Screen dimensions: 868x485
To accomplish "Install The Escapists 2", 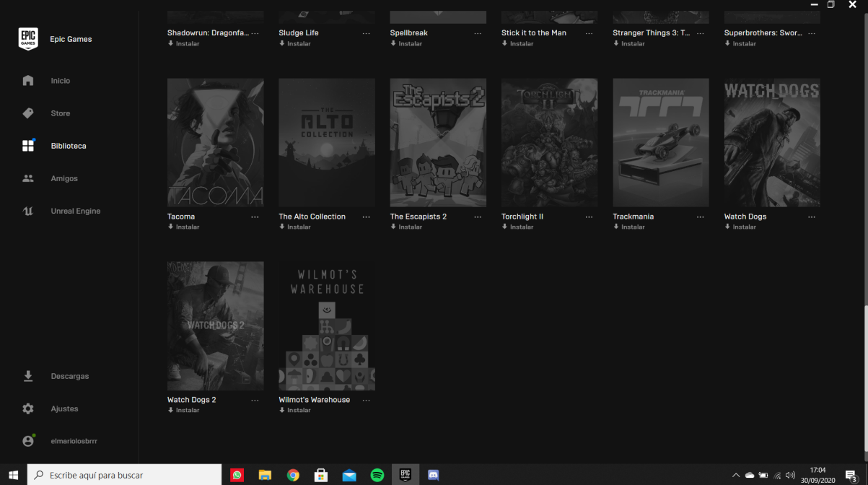I will coord(406,227).
